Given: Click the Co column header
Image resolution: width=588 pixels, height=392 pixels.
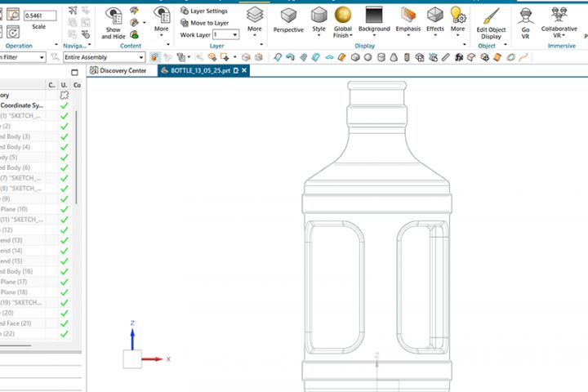Looking at the screenshot, I should [x=77, y=85].
